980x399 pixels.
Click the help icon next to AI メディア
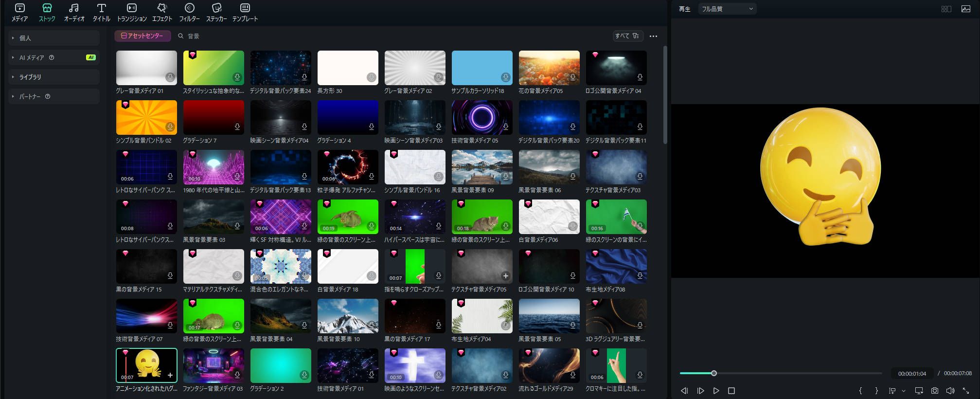pyautogui.click(x=52, y=57)
